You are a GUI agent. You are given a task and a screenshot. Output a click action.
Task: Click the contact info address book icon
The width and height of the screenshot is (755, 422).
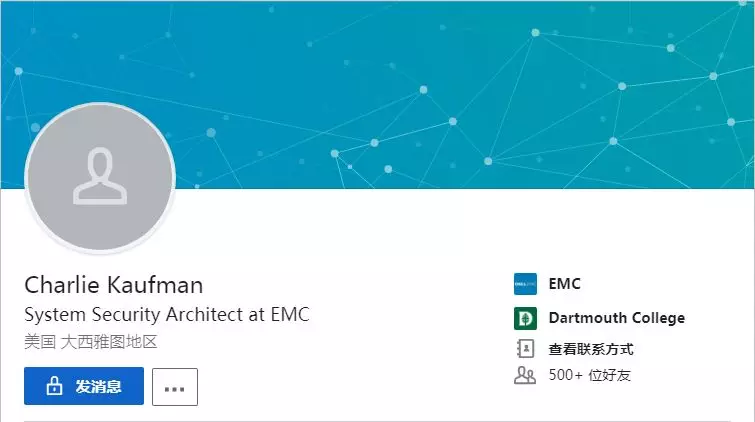pos(525,348)
